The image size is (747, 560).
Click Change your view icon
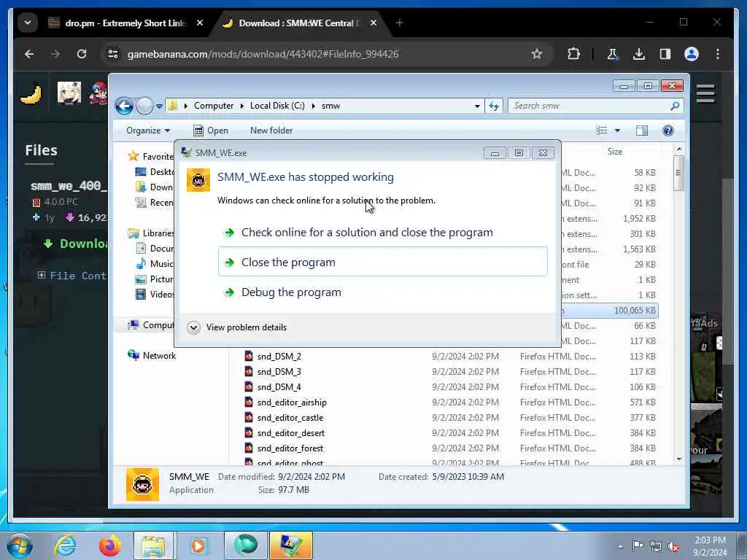(602, 131)
